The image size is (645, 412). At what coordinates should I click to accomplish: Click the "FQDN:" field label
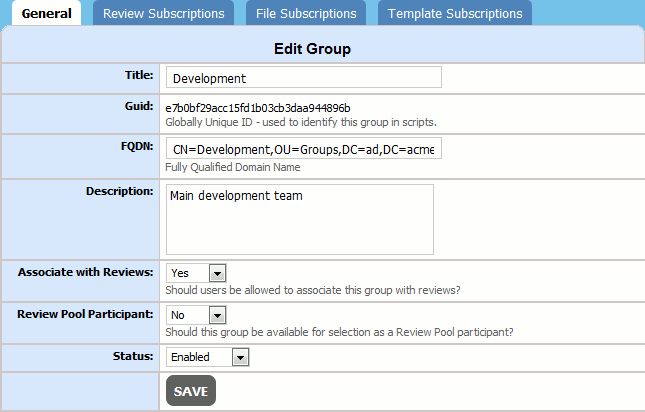click(135, 146)
